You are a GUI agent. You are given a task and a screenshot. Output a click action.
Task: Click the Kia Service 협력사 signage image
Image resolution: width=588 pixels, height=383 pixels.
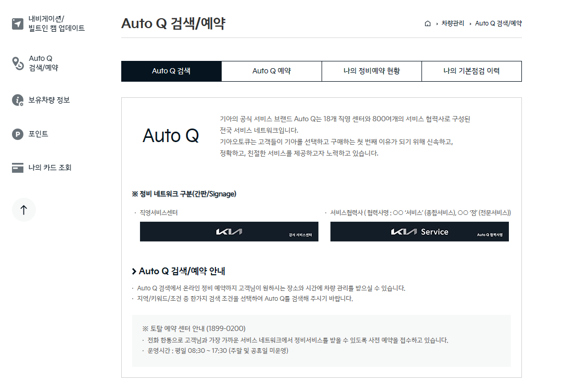419,232
